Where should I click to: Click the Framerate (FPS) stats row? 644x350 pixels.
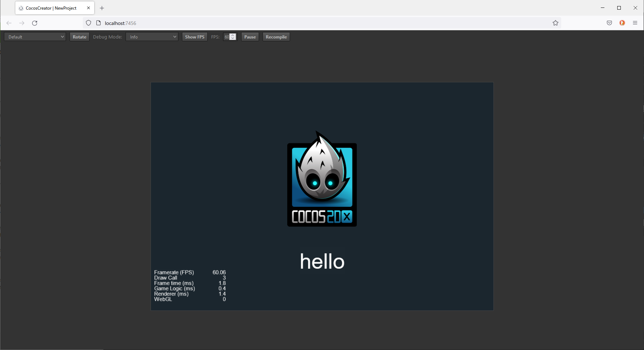[x=190, y=272]
